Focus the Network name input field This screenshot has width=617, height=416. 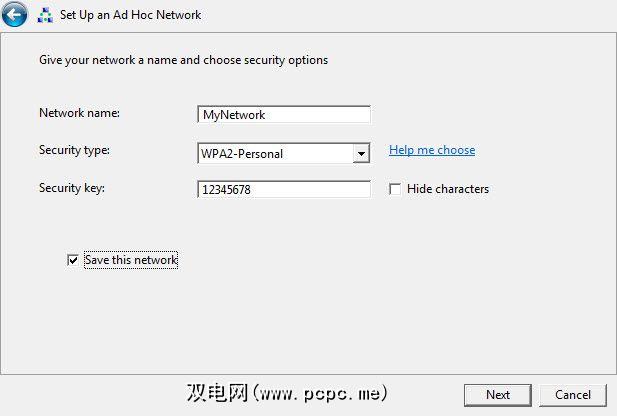[x=284, y=115]
